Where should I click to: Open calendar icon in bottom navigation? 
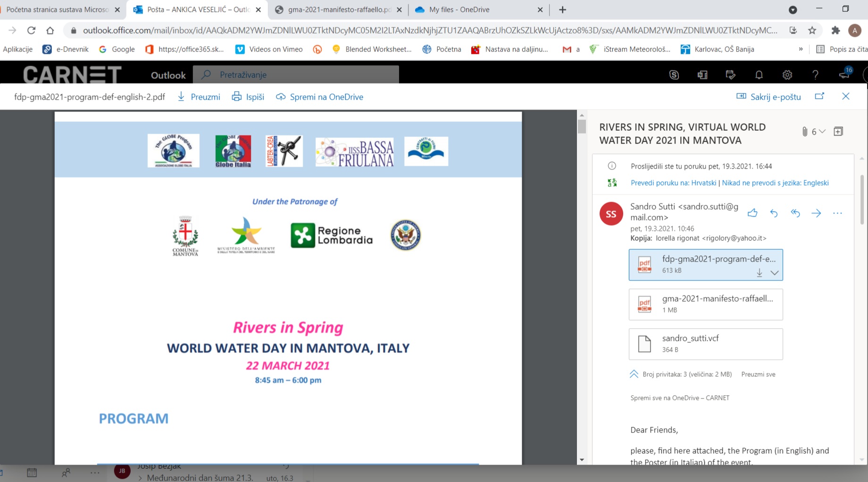pos(32,472)
